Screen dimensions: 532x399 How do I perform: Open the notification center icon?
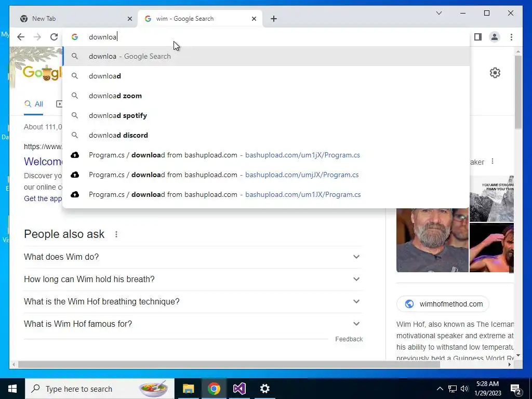[x=516, y=389]
